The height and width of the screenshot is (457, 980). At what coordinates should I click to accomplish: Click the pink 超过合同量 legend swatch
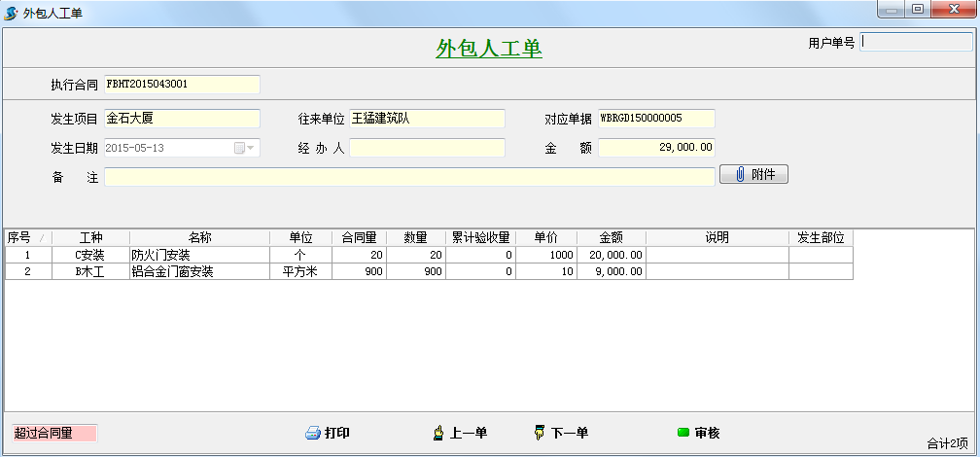[53, 433]
